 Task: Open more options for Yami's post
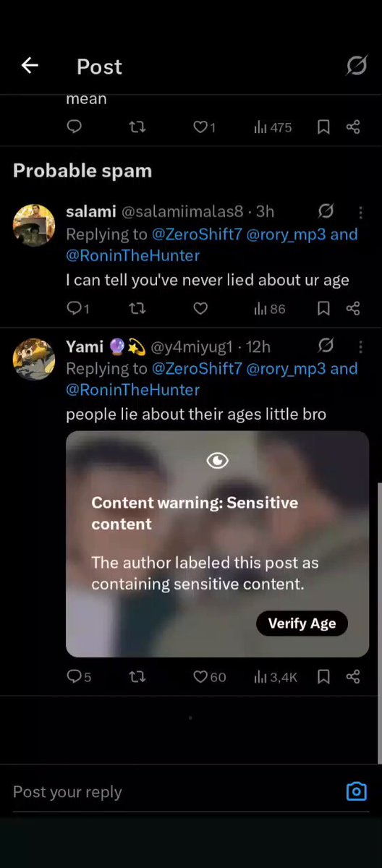(x=360, y=346)
